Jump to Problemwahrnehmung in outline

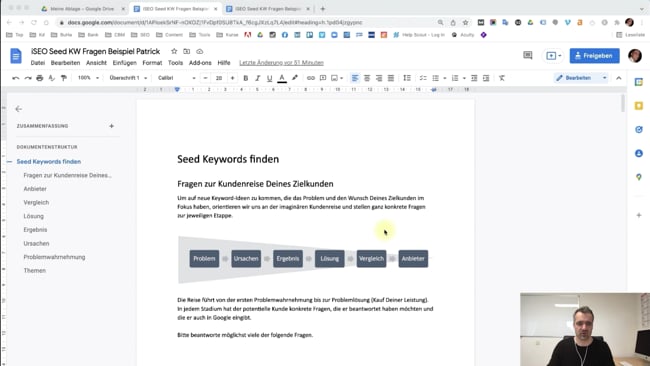point(54,257)
